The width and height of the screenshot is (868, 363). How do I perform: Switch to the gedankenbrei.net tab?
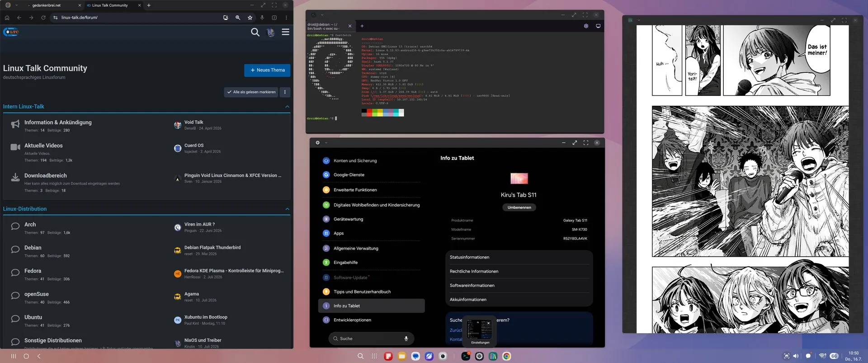click(x=54, y=5)
